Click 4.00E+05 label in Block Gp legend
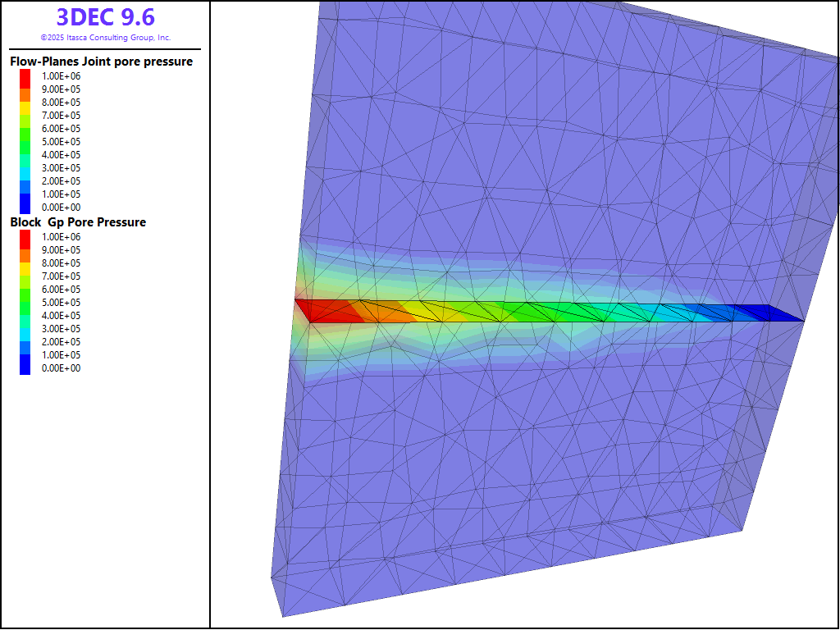Viewport: 840px width, 630px height. pyautogui.click(x=62, y=316)
